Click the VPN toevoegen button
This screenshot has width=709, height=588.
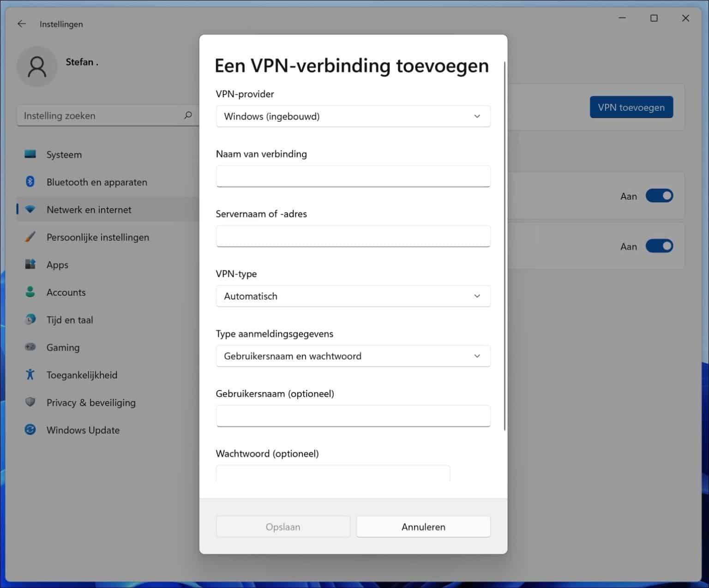(x=631, y=107)
